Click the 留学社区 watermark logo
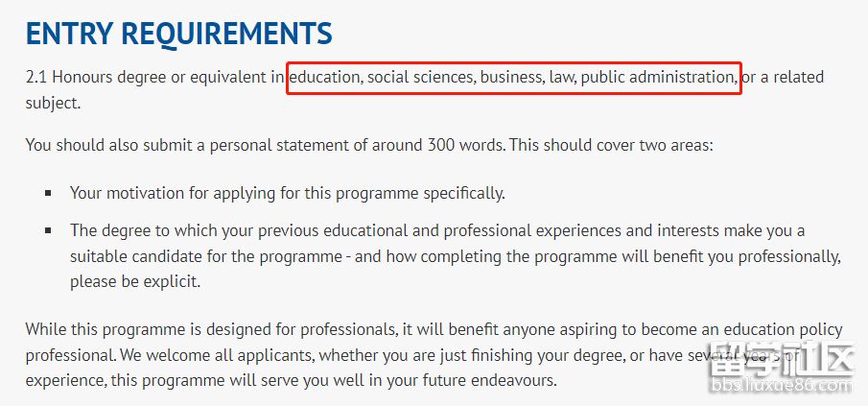868x406 pixels. pos(780,361)
